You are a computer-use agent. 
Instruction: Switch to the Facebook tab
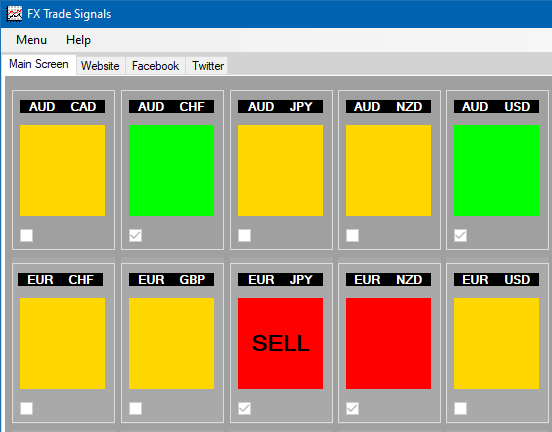point(155,66)
